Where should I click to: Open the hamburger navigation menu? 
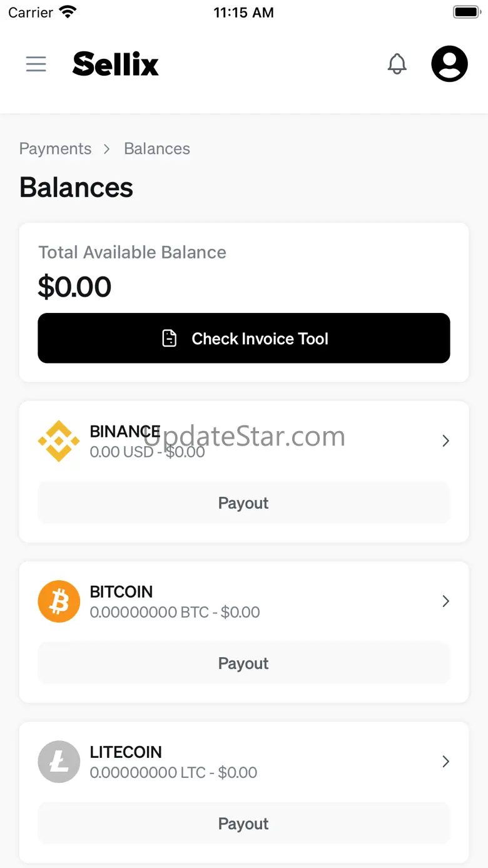point(36,64)
